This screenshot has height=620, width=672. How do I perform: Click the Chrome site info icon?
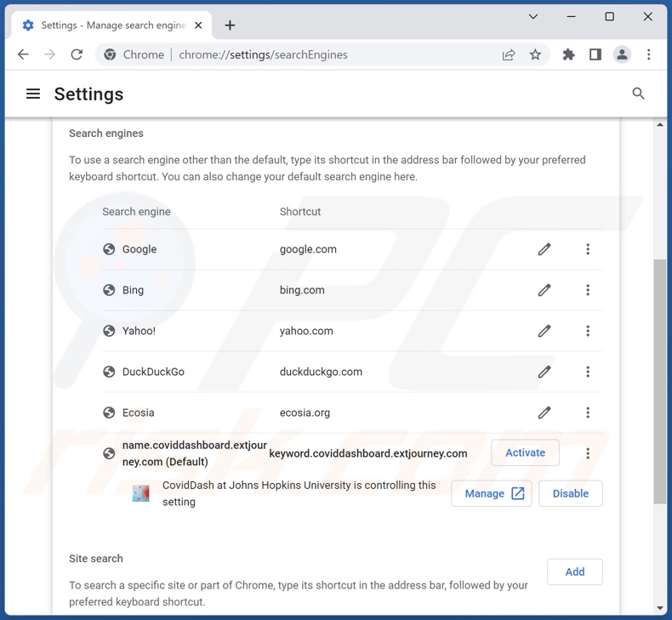pyautogui.click(x=110, y=54)
